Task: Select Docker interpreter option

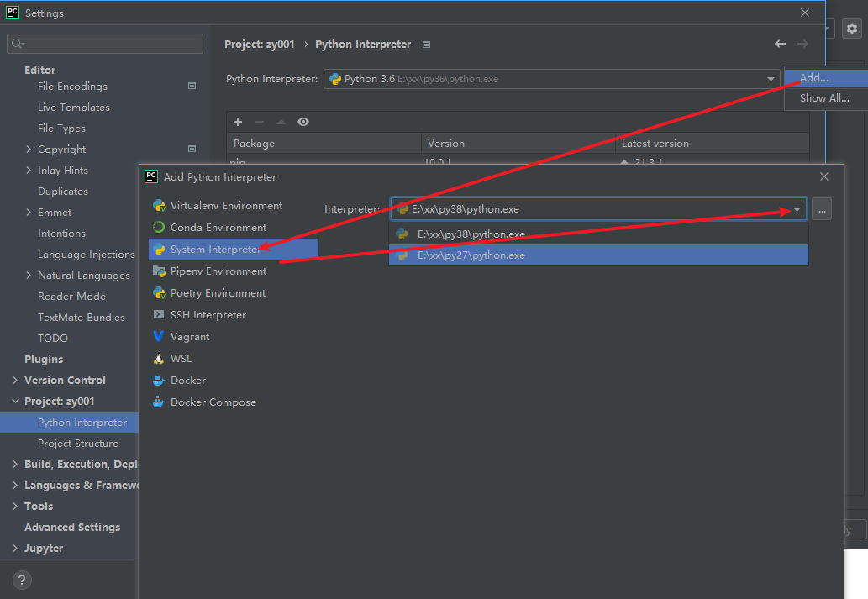Action: click(x=187, y=381)
